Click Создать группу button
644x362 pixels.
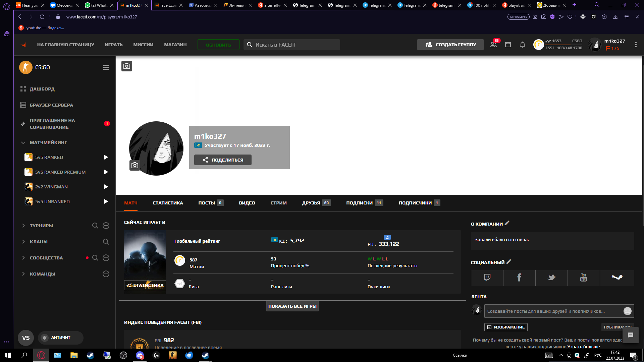[x=450, y=45]
